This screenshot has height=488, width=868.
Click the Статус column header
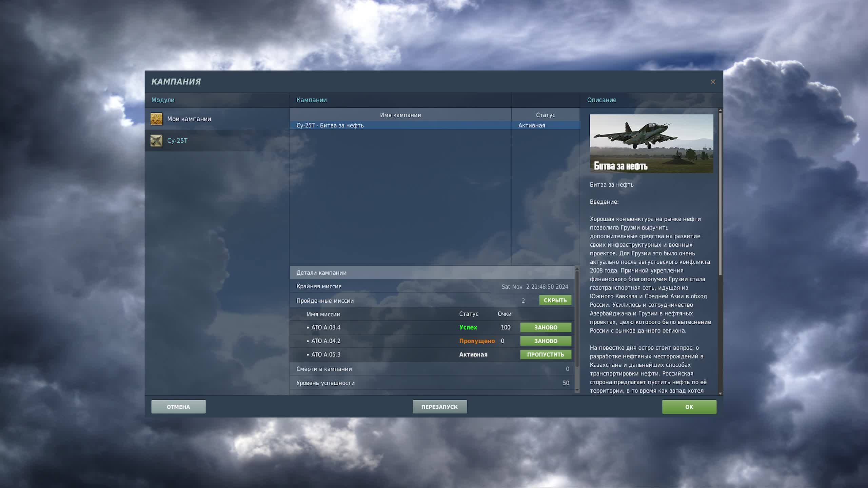click(545, 115)
